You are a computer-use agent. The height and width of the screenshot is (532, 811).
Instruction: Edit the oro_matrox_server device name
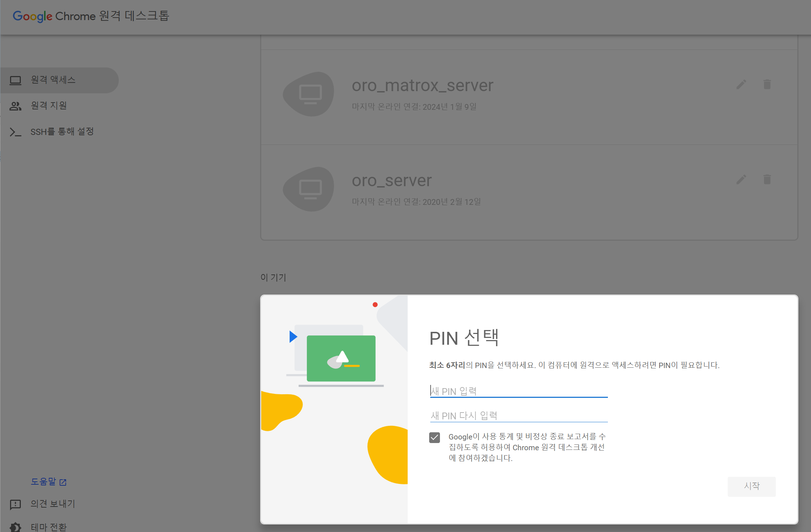click(x=741, y=85)
